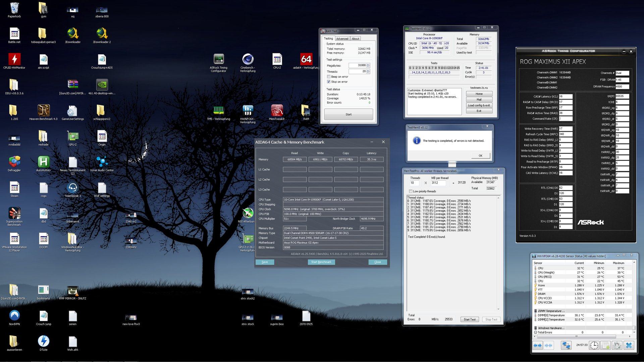
Task: Click Start Benchmark in AIDA64
Action: [321, 262]
